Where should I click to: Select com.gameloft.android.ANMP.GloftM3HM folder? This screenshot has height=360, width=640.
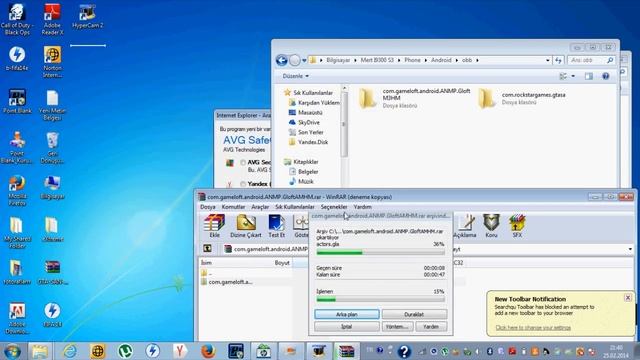(x=414, y=98)
